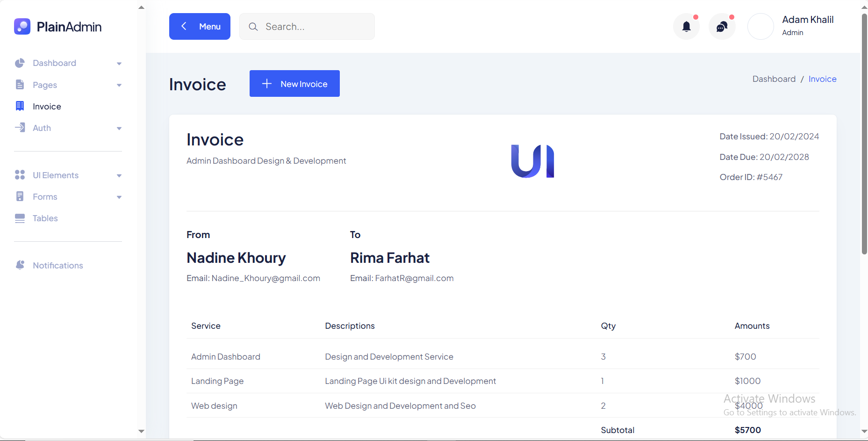This screenshot has width=868, height=441.
Task: Expand the Forms submenu arrow
Action: pyautogui.click(x=119, y=197)
